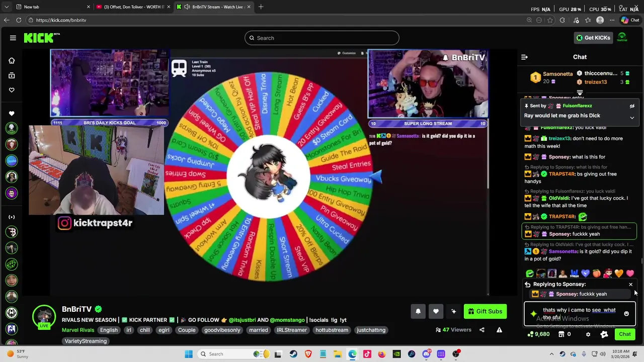This screenshot has width=644, height=362.
Task: Click the sparkle button beside Gift Subs
Action: (453, 312)
